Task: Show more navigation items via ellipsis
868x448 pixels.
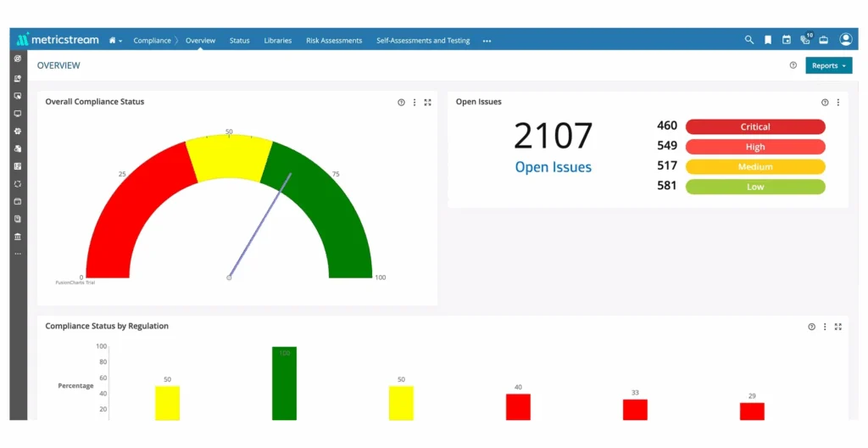Action: [x=487, y=41]
